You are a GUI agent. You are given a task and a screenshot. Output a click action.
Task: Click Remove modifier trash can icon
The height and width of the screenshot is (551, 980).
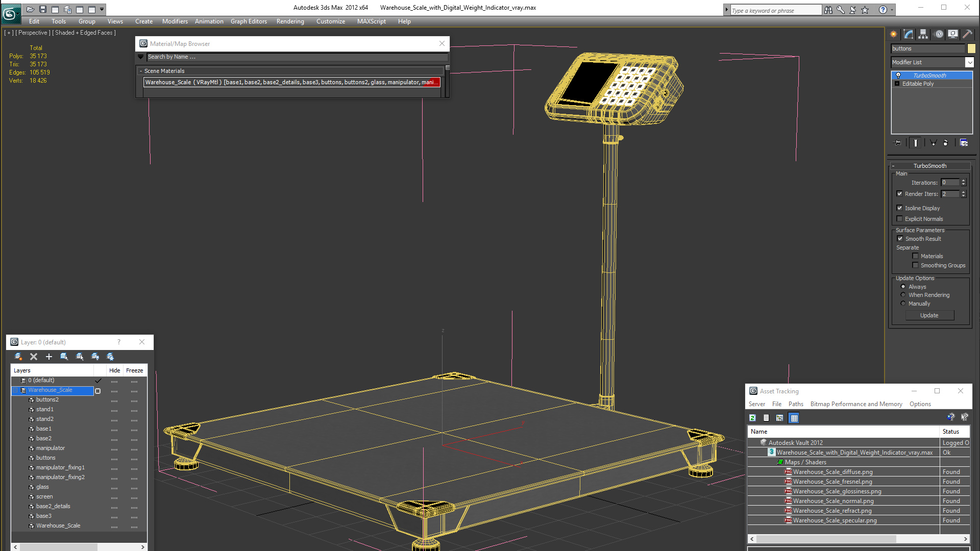point(945,143)
